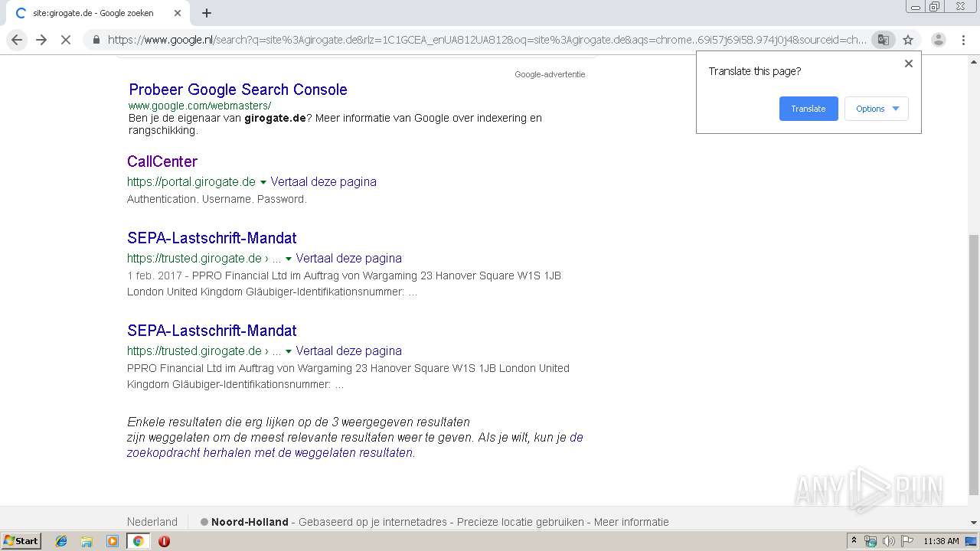Screen dimensions: 980x551
Task: Show hidden system tray icons
Action: click(854, 541)
